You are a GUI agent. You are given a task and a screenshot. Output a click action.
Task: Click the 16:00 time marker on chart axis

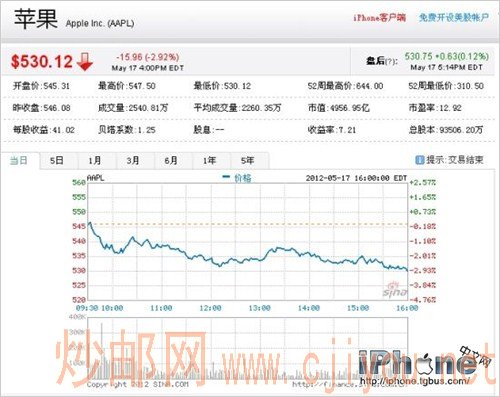(407, 308)
